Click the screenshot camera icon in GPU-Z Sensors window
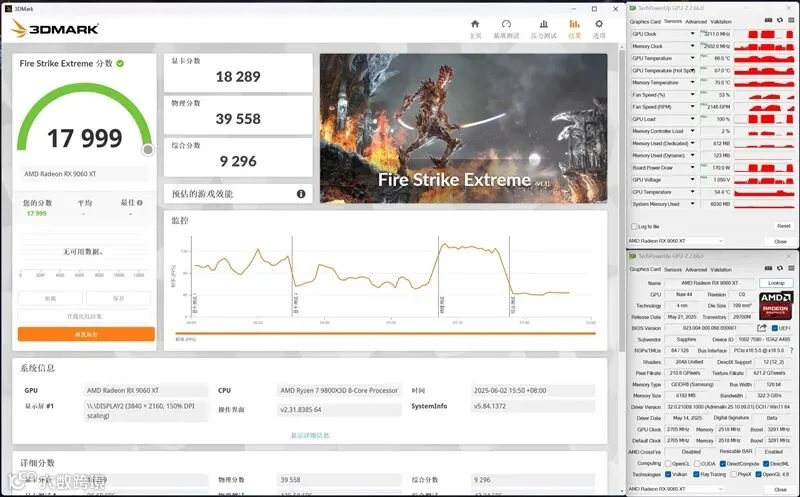800x497 pixels. click(x=768, y=20)
